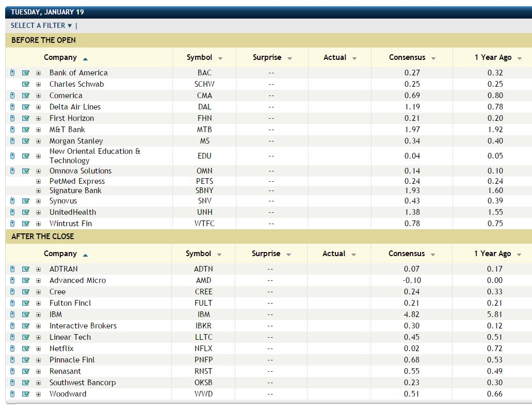Click the phone icon beside Bank of America
532x410 pixels.
point(12,73)
